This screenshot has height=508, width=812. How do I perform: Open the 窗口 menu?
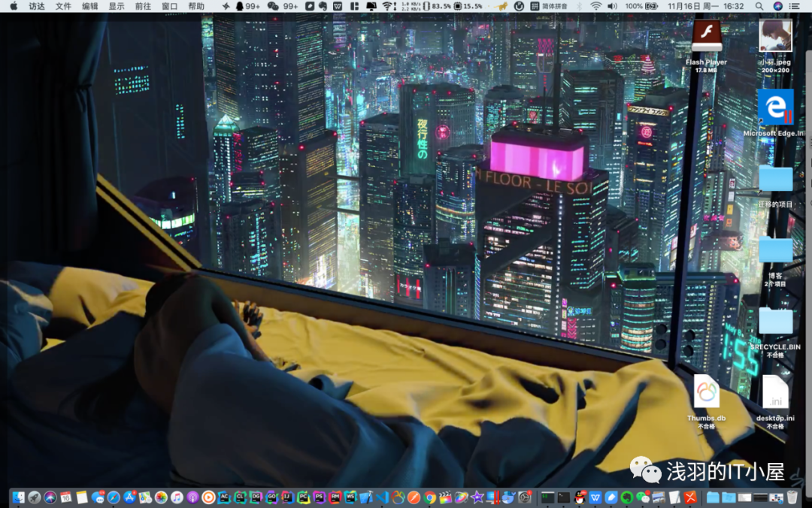click(x=170, y=6)
